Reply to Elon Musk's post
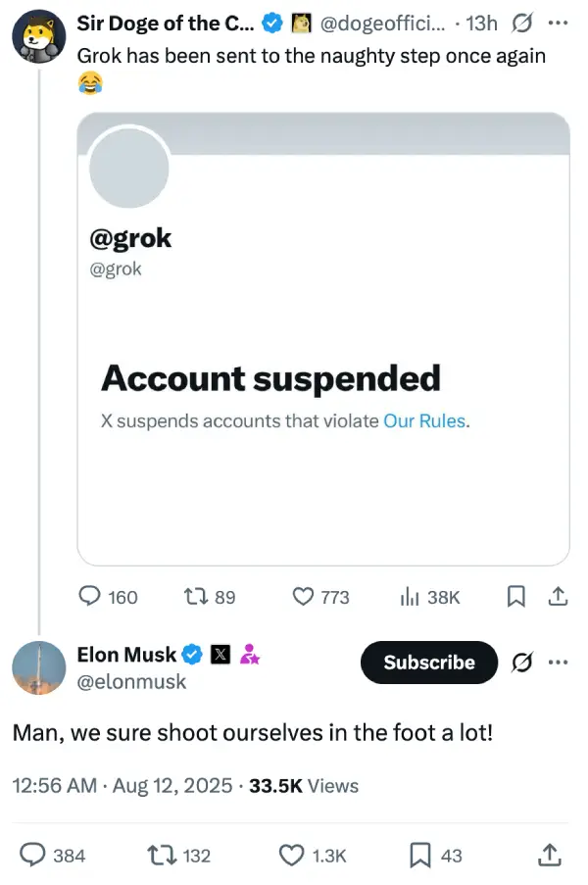 [x=34, y=856]
